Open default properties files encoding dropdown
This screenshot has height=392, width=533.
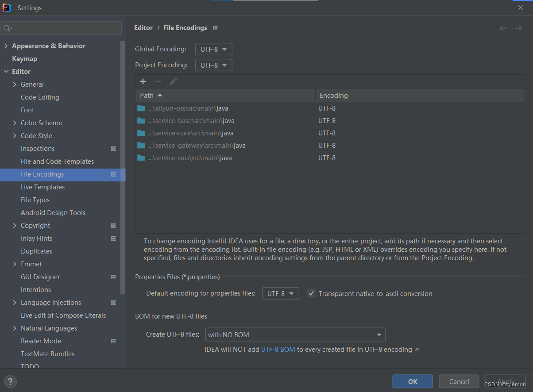click(281, 293)
